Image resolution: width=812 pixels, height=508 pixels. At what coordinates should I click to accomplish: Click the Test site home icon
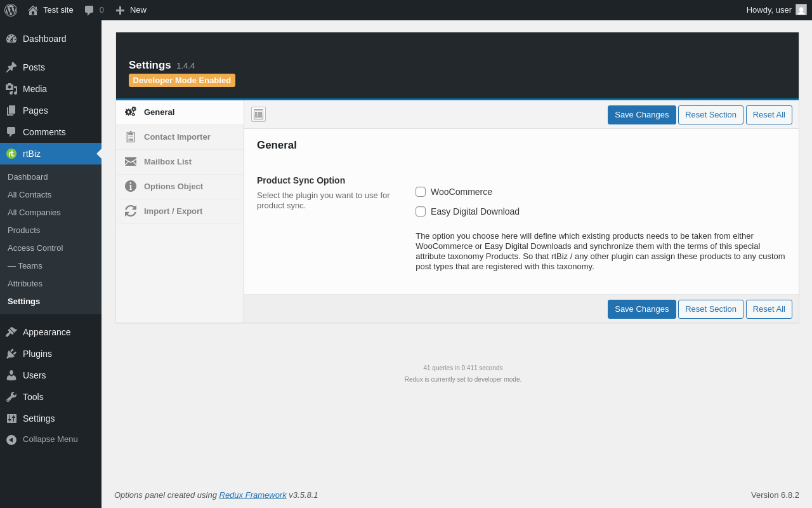pyautogui.click(x=33, y=10)
